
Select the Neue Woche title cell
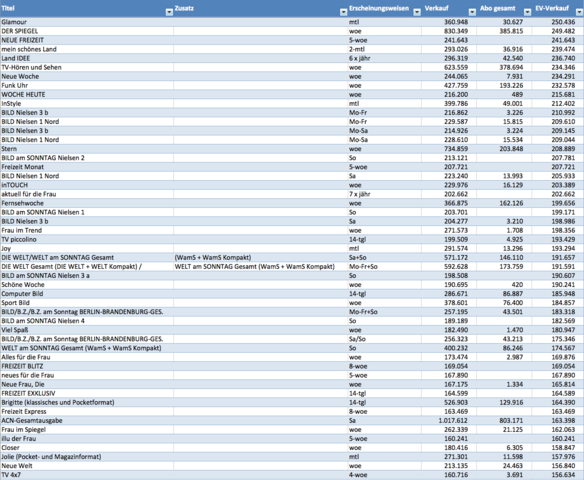87,76
